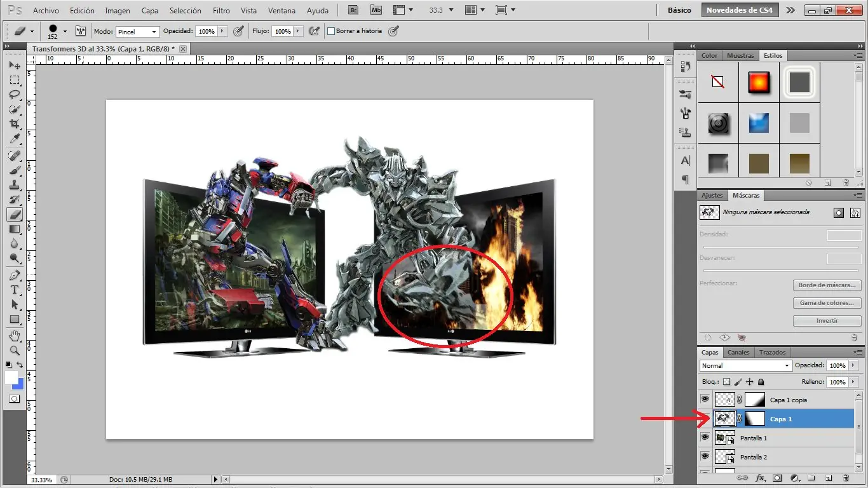868x488 pixels.
Task: Open the Capas panel options menu
Action: pos(858,352)
